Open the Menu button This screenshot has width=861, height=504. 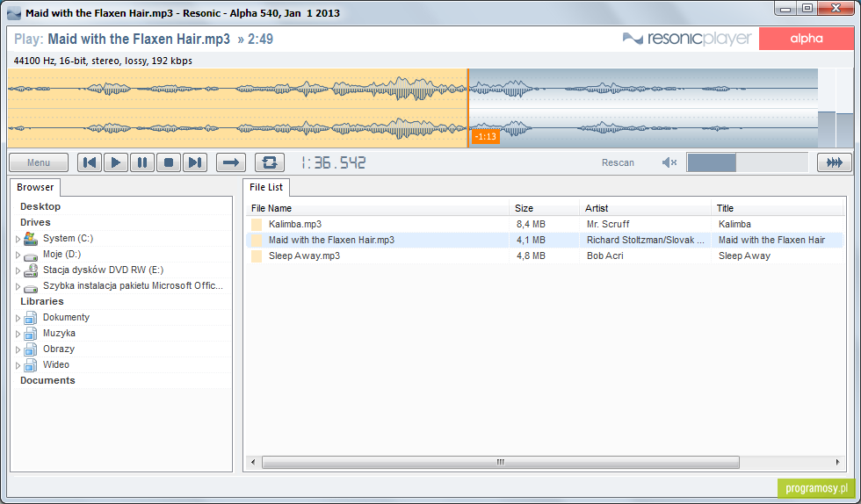(x=39, y=162)
